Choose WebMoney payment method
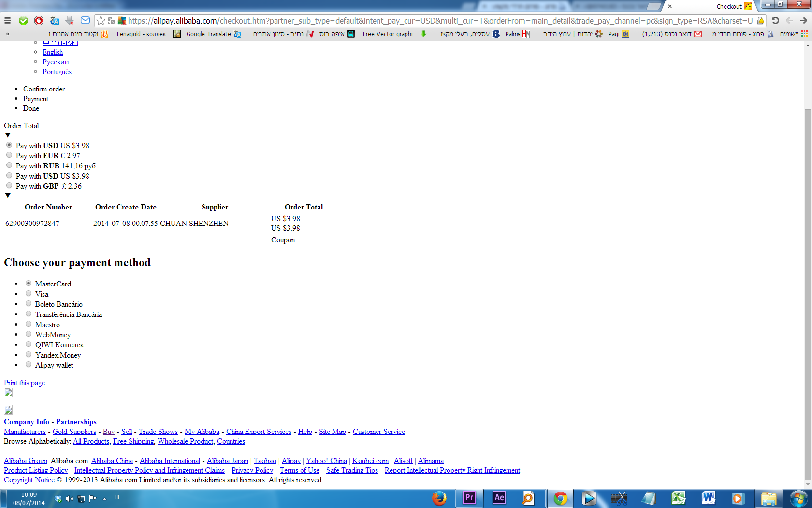812x508 pixels. tap(29, 334)
